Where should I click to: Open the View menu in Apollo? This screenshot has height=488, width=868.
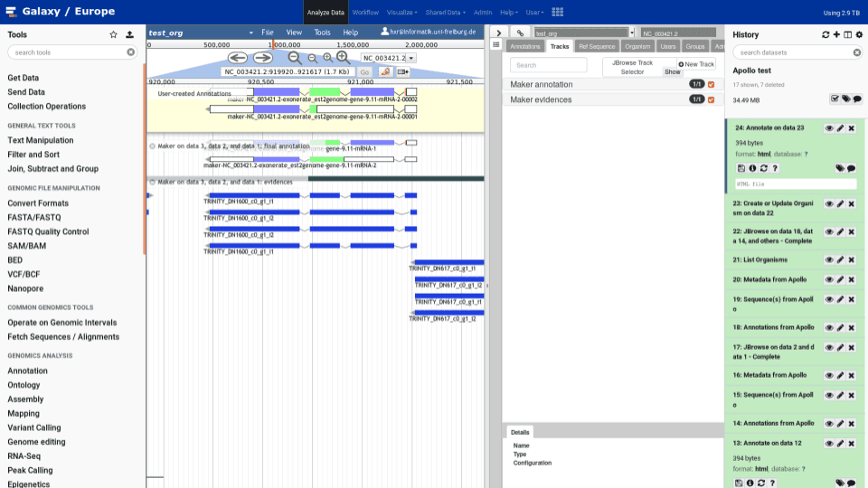pos(294,33)
